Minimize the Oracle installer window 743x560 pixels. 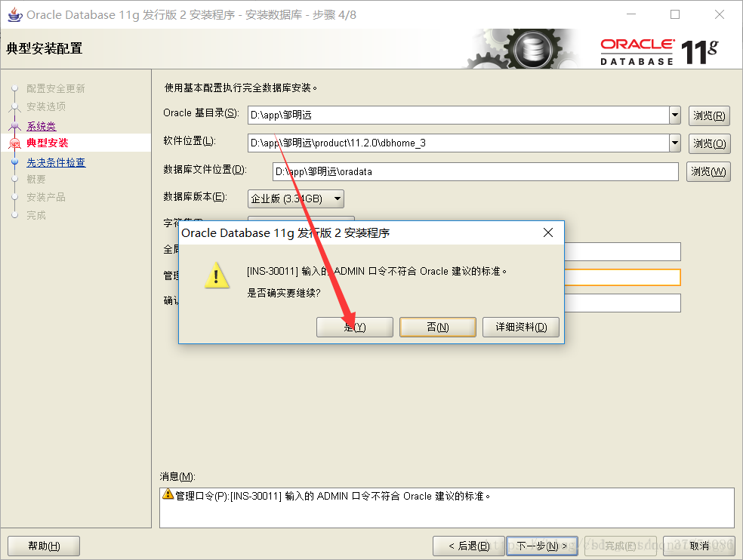click(x=631, y=14)
